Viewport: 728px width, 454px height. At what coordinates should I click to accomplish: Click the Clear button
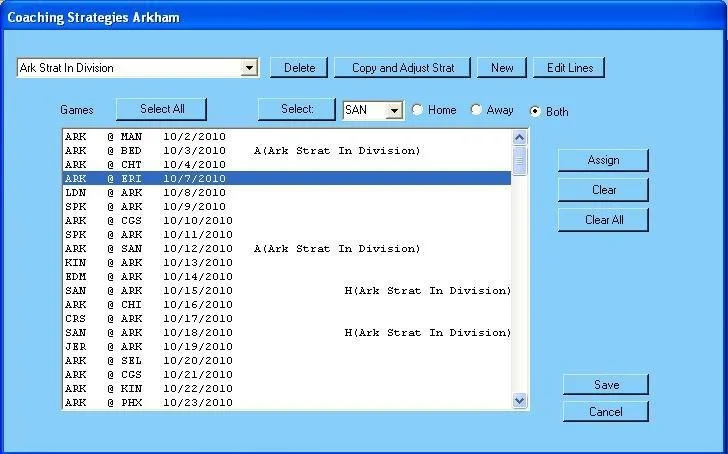(x=603, y=190)
